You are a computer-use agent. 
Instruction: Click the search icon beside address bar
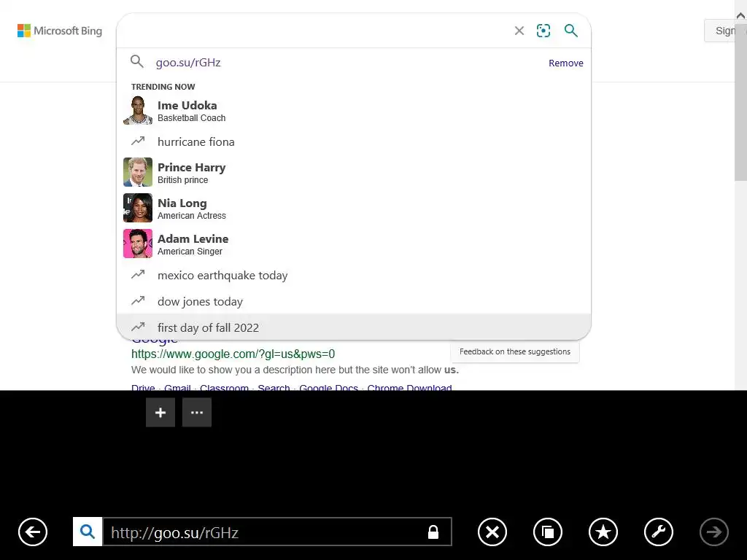pos(88,532)
